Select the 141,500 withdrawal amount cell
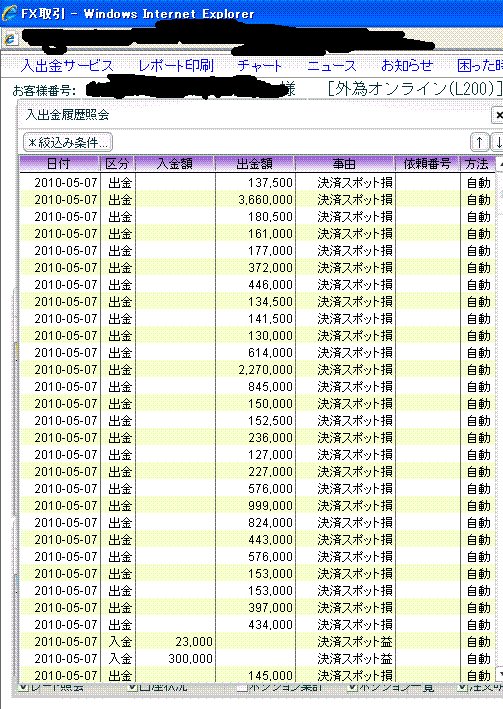The height and width of the screenshot is (709, 503). (x=255, y=319)
